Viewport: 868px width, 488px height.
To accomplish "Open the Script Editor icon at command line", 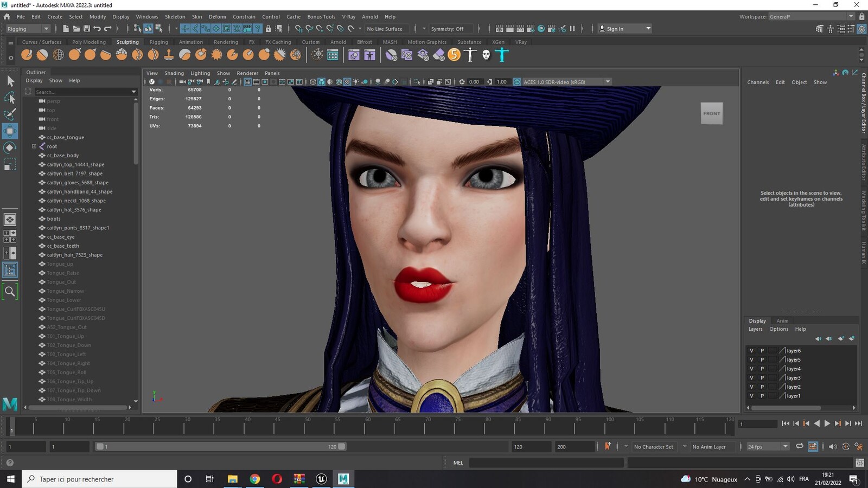I will [859, 463].
